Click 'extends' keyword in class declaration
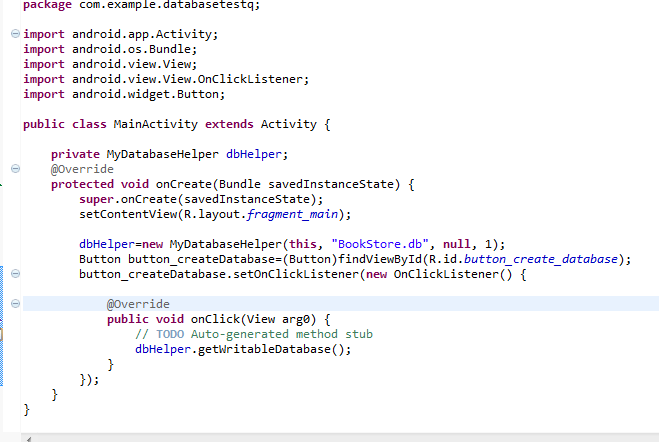 tap(229, 124)
